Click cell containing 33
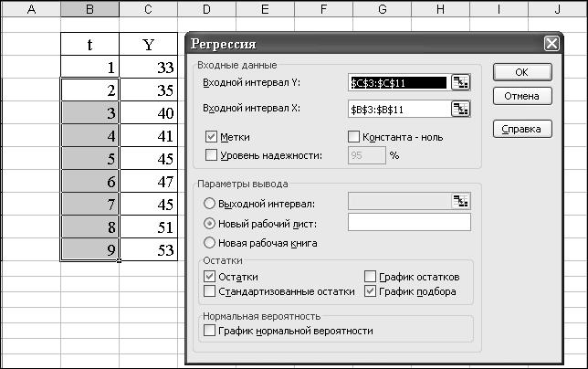 149,67
